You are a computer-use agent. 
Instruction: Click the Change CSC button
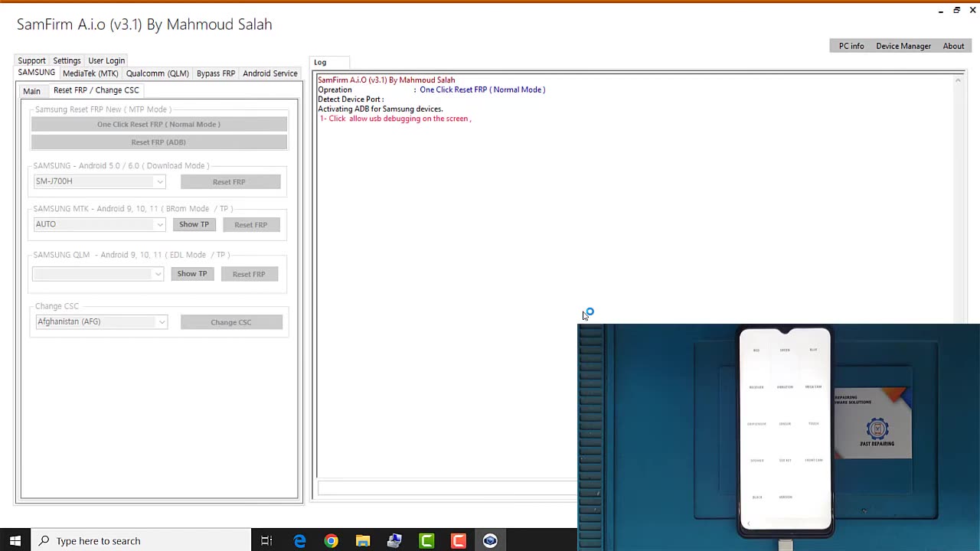[x=231, y=322]
